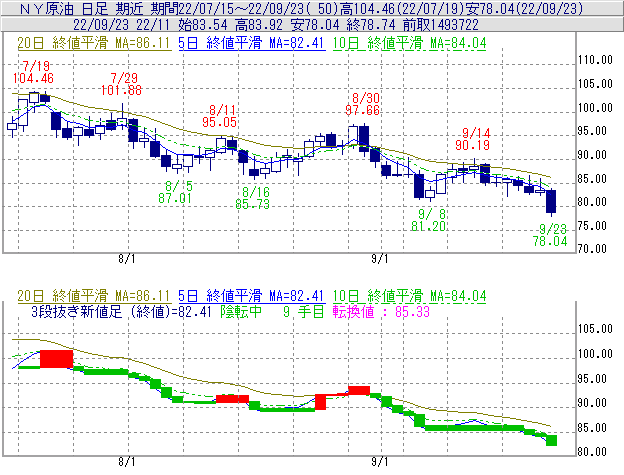Click the 9/14 high annotation 90.19
Image resolution: width=624 pixels, height=475 pixels.
474,145
